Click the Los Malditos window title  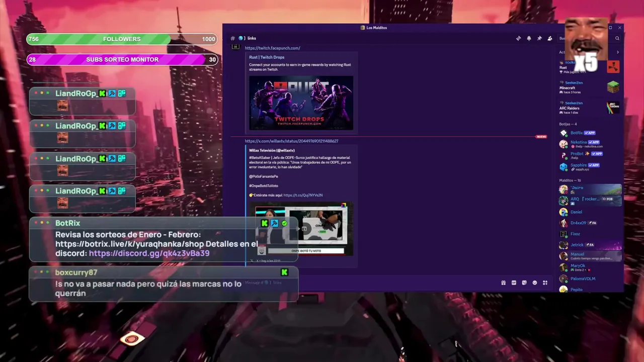(x=376, y=28)
